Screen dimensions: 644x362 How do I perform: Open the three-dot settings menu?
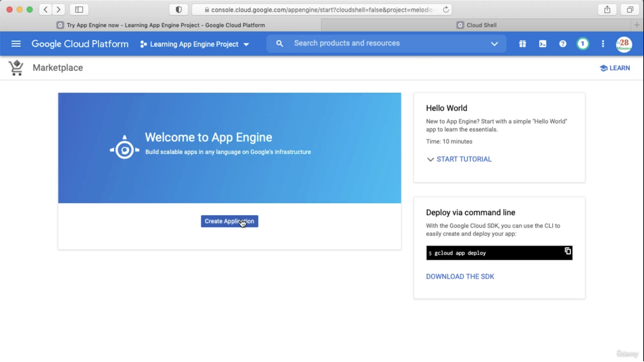point(603,44)
